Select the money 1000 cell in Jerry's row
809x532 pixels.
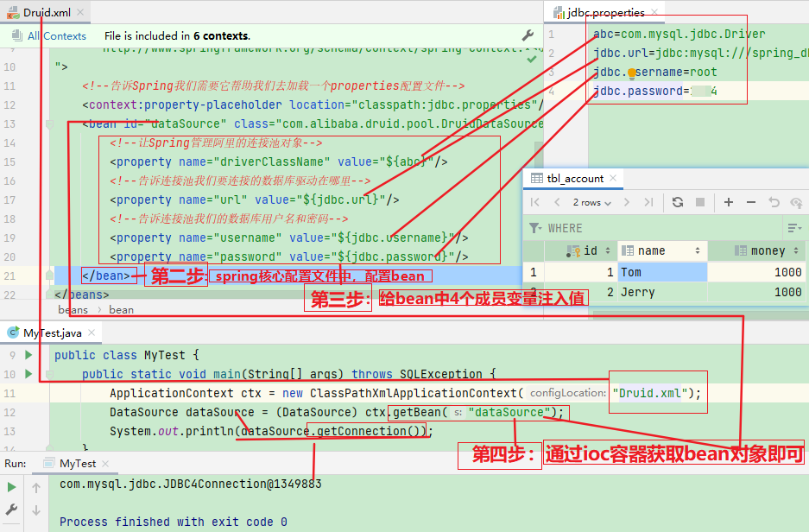click(756, 292)
